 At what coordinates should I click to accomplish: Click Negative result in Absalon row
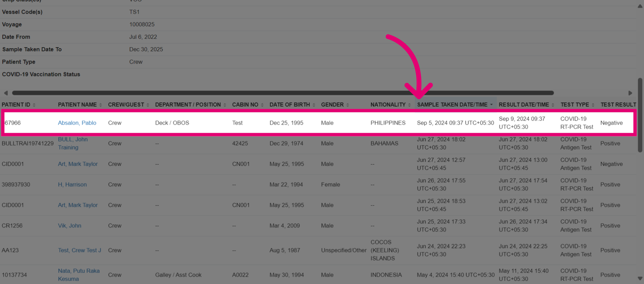pos(611,123)
